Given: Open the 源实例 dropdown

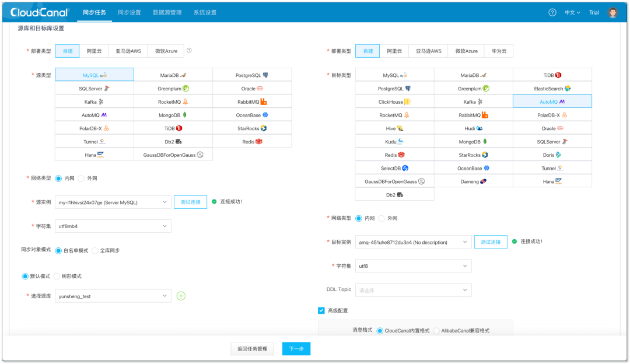Looking at the screenshot, I should point(113,202).
